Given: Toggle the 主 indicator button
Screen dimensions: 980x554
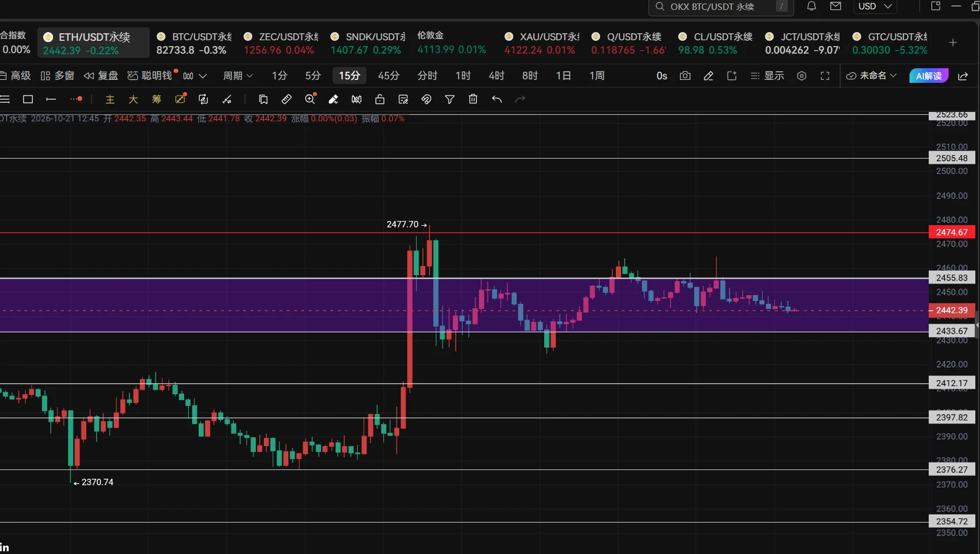Looking at the screenshot, I should 110,99.
